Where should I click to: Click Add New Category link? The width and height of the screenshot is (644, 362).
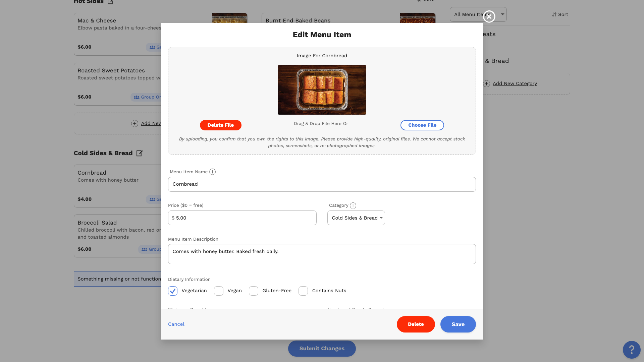[515, 83]
